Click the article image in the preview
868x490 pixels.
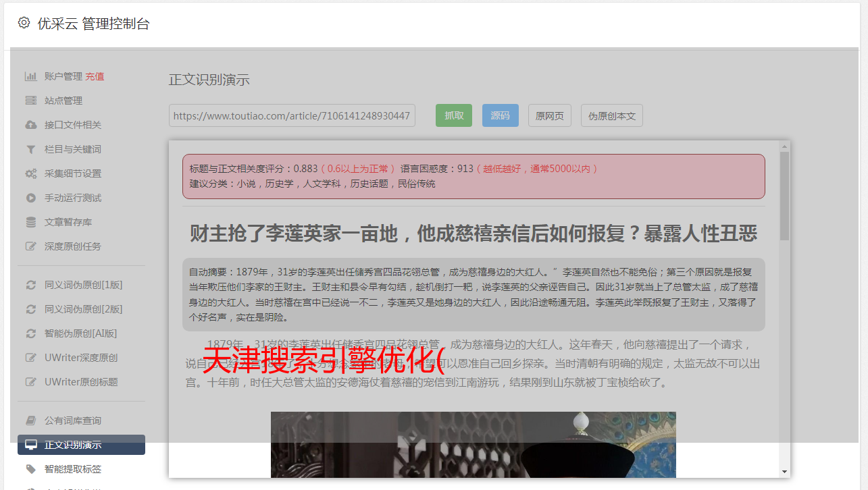tap(473, 445)
